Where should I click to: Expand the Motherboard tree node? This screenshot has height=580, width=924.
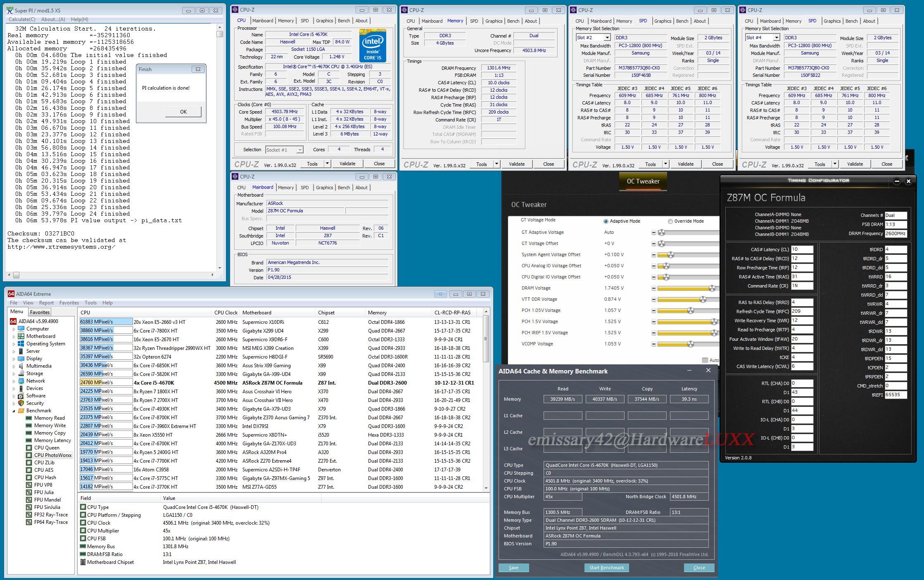tap(14, 337)
